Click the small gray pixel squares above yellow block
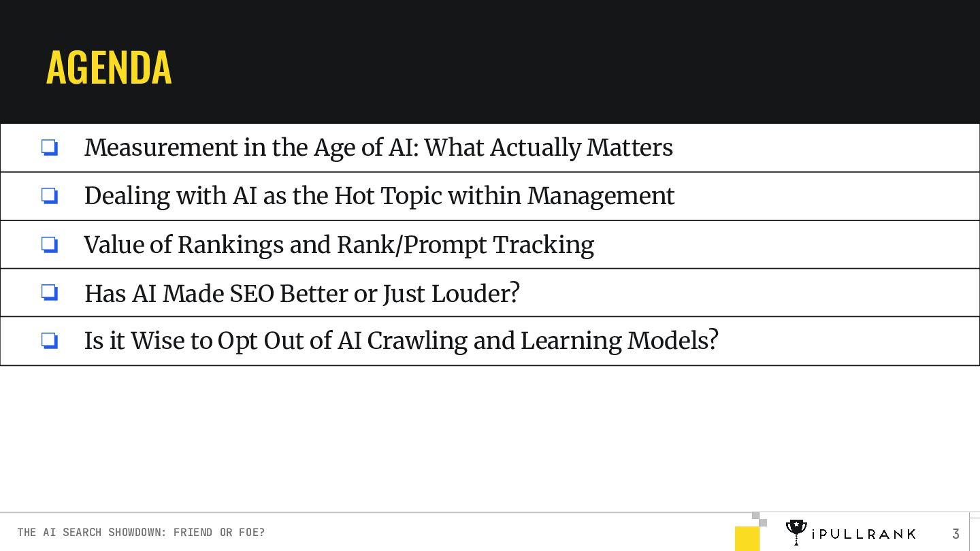The height and width of the screenshot is (551, 980). click(759, 519)
